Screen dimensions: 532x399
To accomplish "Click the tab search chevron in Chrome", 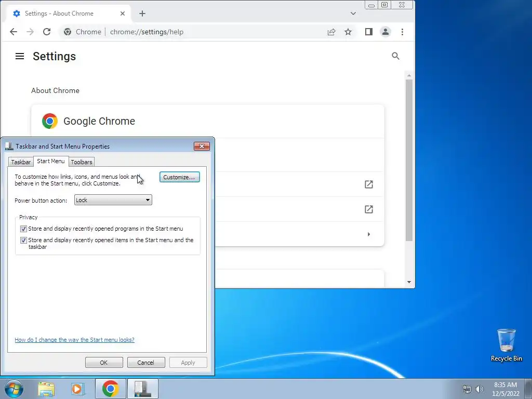I will click(x=353, y=14).
